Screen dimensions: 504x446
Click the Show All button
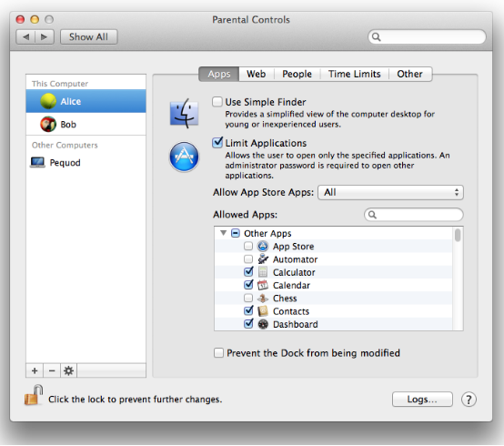point(89,37)
